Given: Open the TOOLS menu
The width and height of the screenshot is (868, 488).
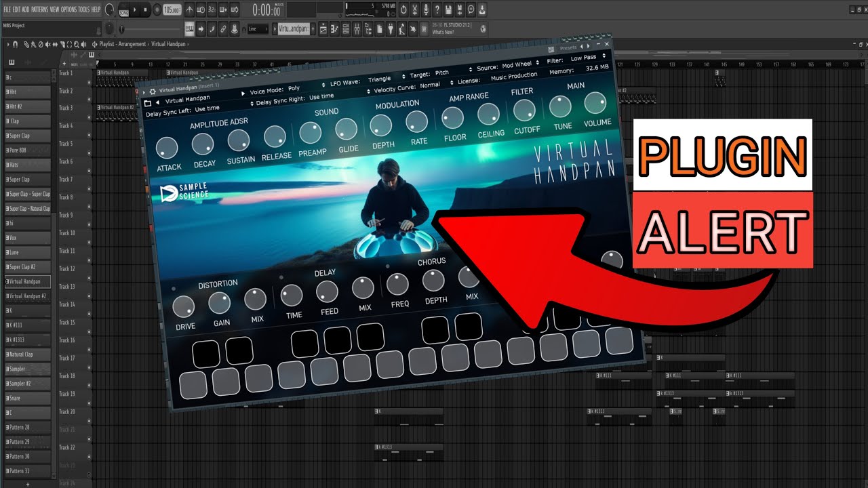Looking at the screenshot, I should click(84, 9).
